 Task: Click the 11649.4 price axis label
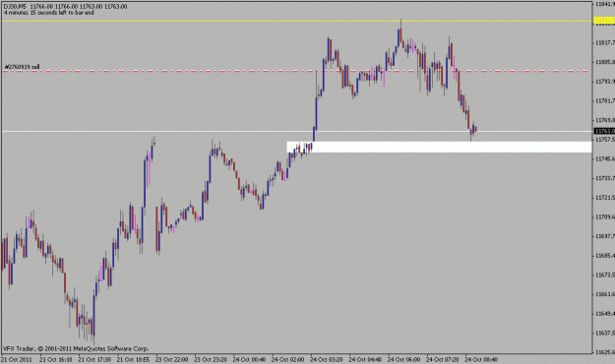tap(605, 314)
